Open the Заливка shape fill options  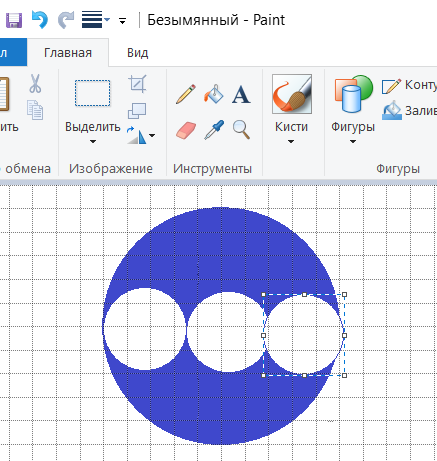pyautogui.click(x=410, y=110)
